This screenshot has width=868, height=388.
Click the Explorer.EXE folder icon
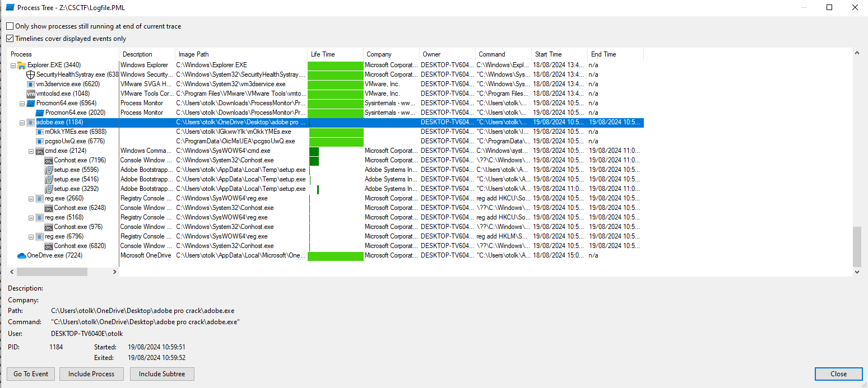tap(22, 65)
